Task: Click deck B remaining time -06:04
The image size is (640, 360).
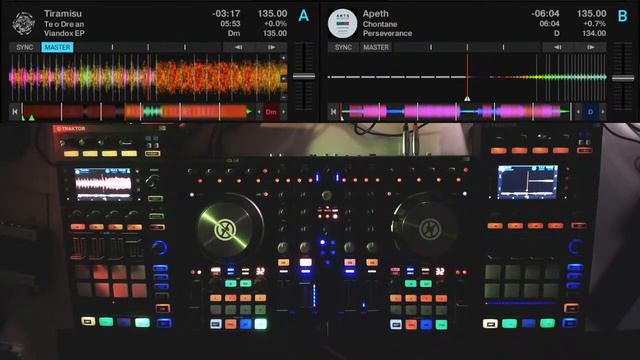Action: pos(545,13)
